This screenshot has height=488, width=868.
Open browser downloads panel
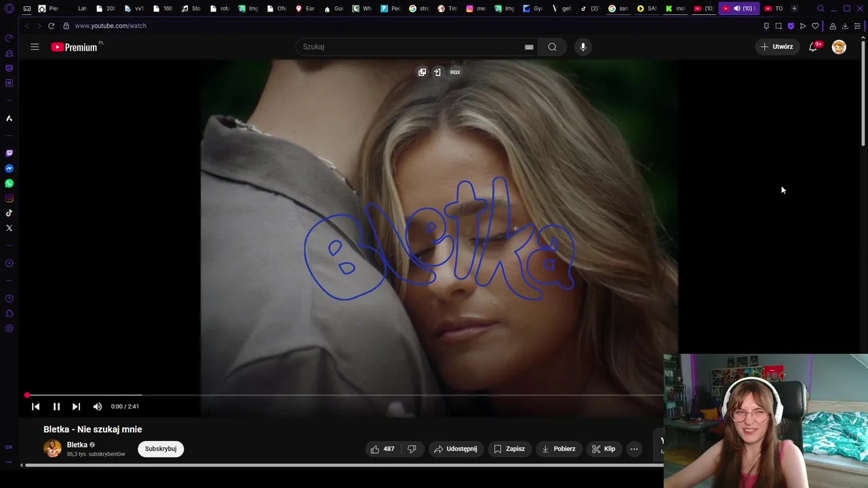tap(845, 26)
